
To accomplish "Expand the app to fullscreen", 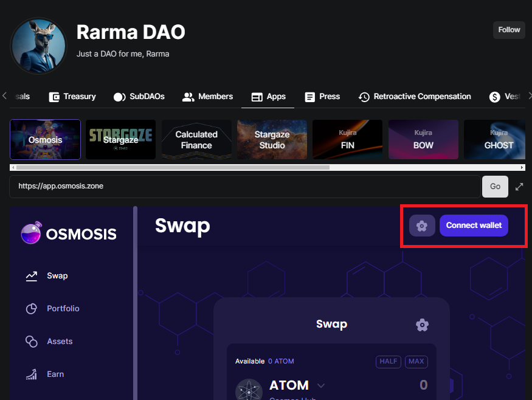I will pos(519,187).
